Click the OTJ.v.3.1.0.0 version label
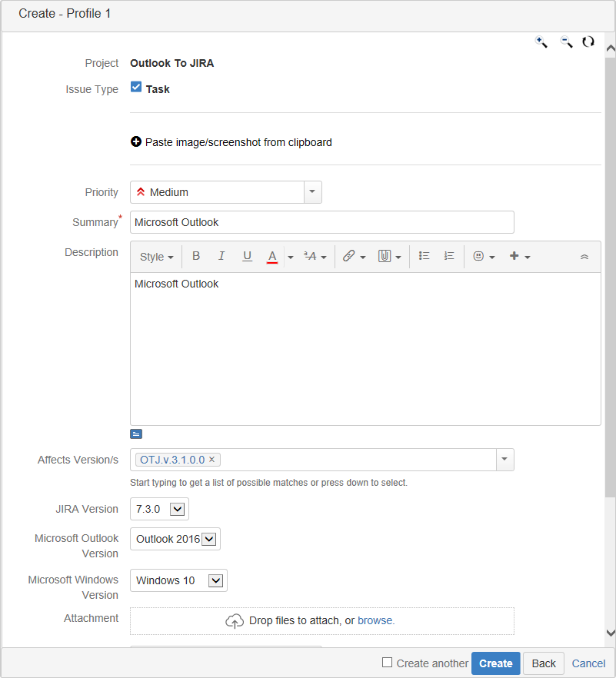616x678 pixels. tap(172, 460)
